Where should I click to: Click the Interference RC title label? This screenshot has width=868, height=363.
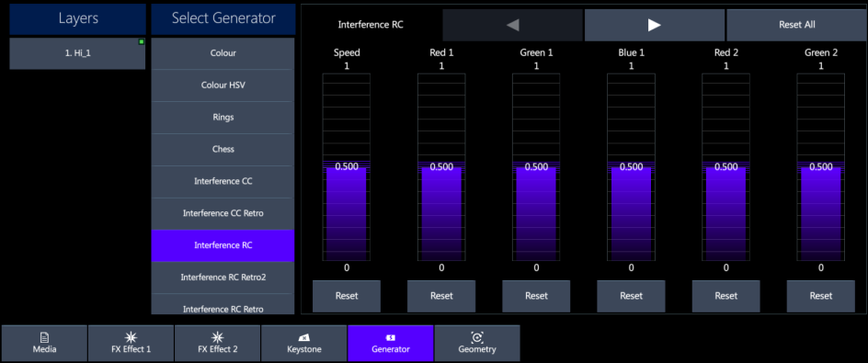(x=371, y=25)
